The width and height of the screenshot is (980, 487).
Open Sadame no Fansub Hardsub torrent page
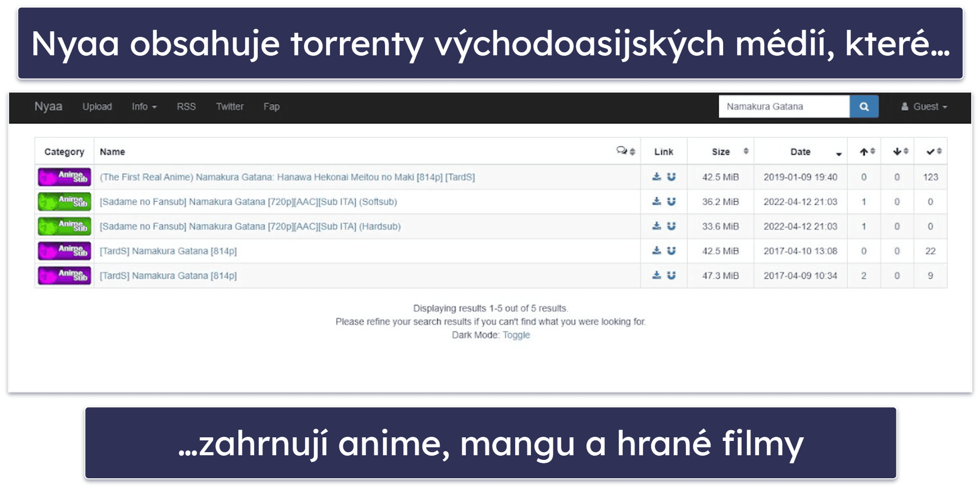(250, 226)
